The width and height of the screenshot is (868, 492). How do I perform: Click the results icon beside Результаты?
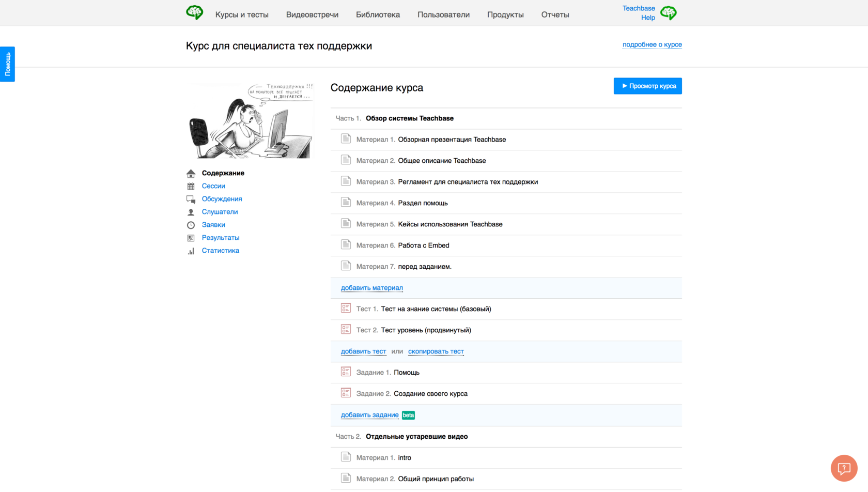click(x=191, y=238)
